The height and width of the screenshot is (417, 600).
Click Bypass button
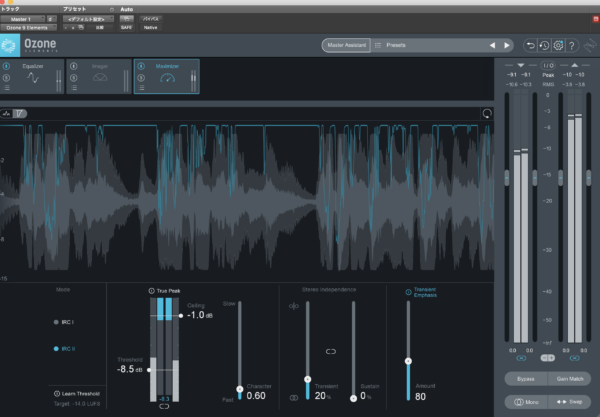(x=526, y=379)
